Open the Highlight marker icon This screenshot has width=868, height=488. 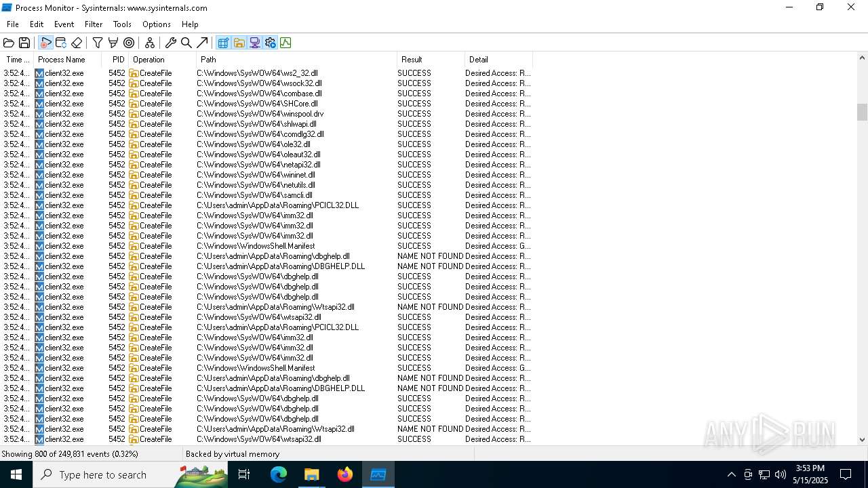113,43
